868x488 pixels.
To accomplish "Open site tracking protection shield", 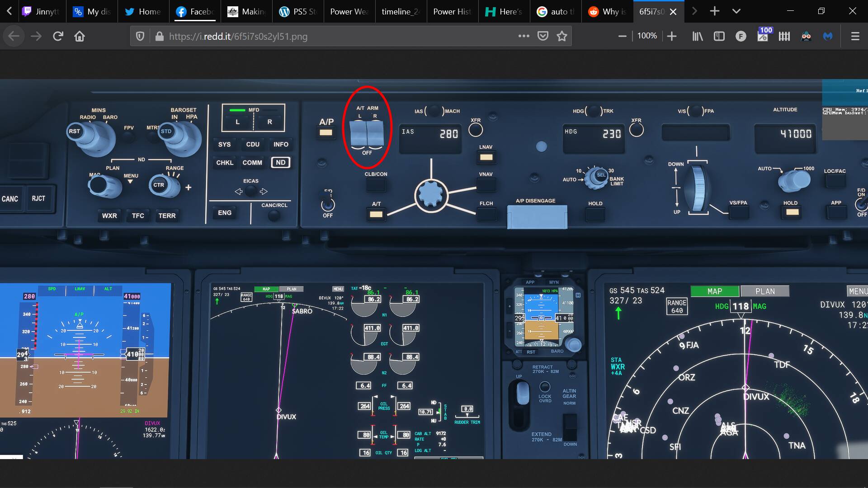I will (x=140, y=36).
